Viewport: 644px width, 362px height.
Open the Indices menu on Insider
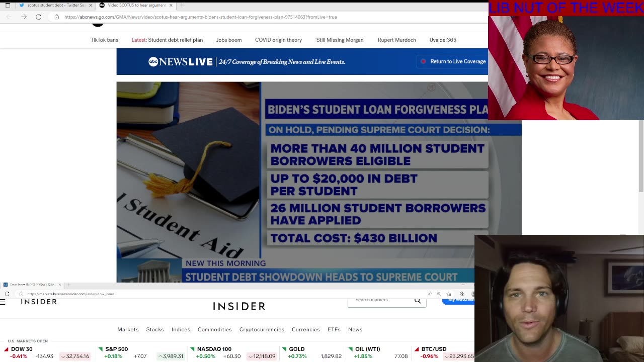(x=181, y=329)
